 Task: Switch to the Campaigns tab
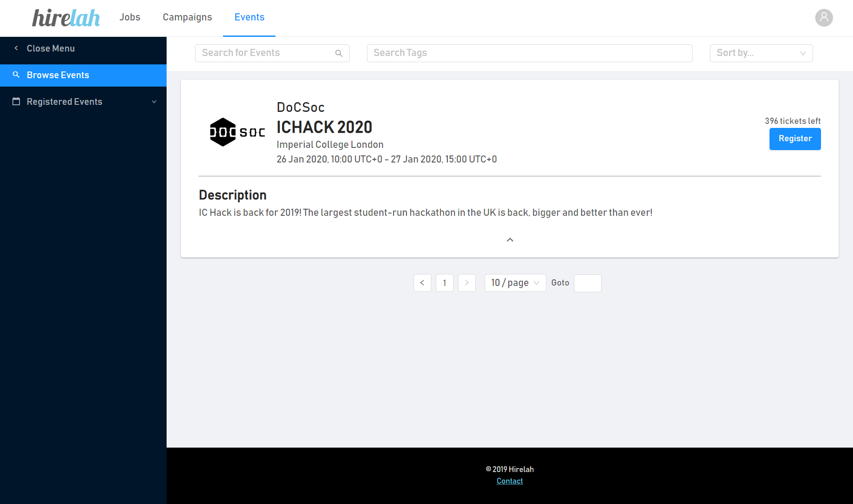click(187, 17)
